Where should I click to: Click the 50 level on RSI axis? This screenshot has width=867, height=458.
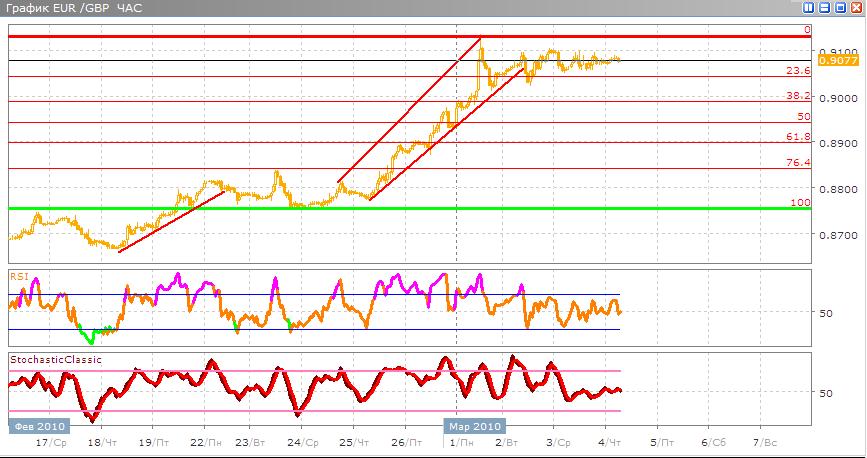pos(826,313)
